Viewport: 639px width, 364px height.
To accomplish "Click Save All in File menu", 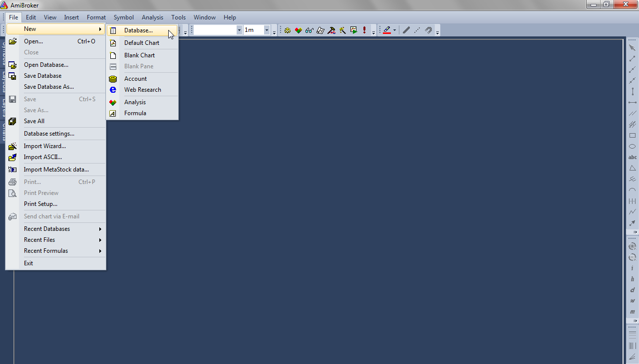I will (56, 121).
